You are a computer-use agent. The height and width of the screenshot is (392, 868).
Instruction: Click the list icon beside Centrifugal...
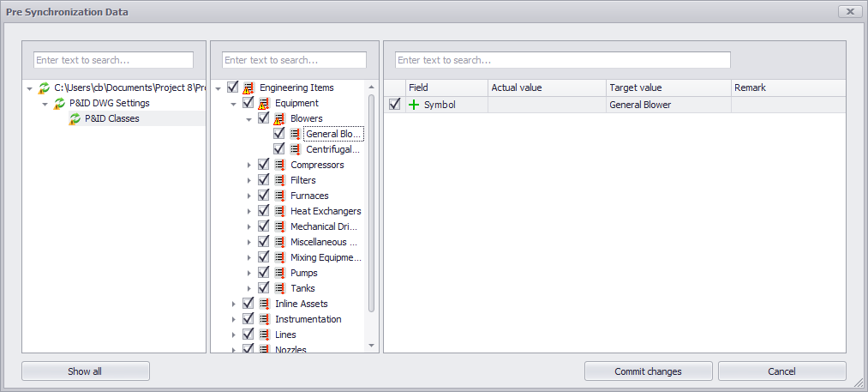295,150
